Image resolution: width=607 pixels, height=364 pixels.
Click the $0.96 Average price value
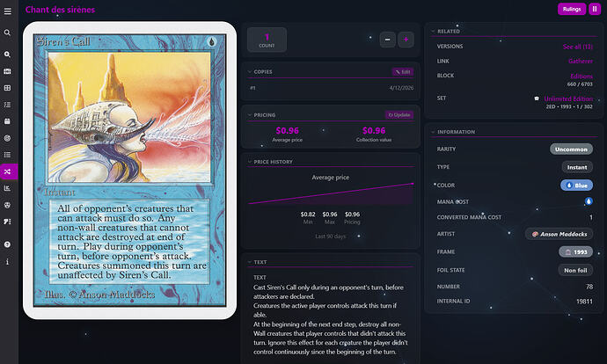[x=288, y=131]
